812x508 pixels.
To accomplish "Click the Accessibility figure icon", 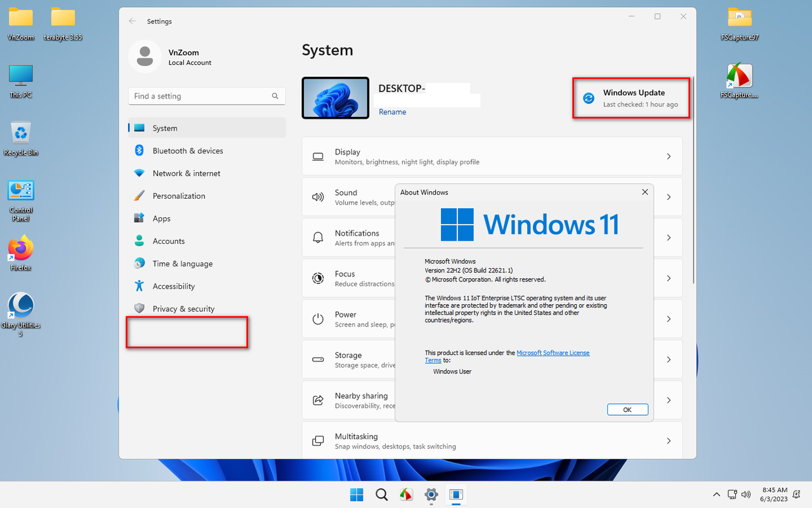I will (x=140, y=286).
